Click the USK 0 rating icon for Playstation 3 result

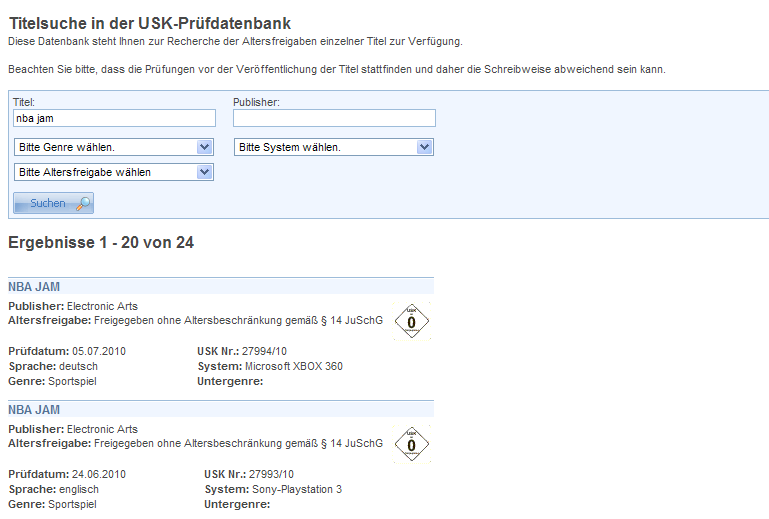pyautogui.click(x=411, y=444)
